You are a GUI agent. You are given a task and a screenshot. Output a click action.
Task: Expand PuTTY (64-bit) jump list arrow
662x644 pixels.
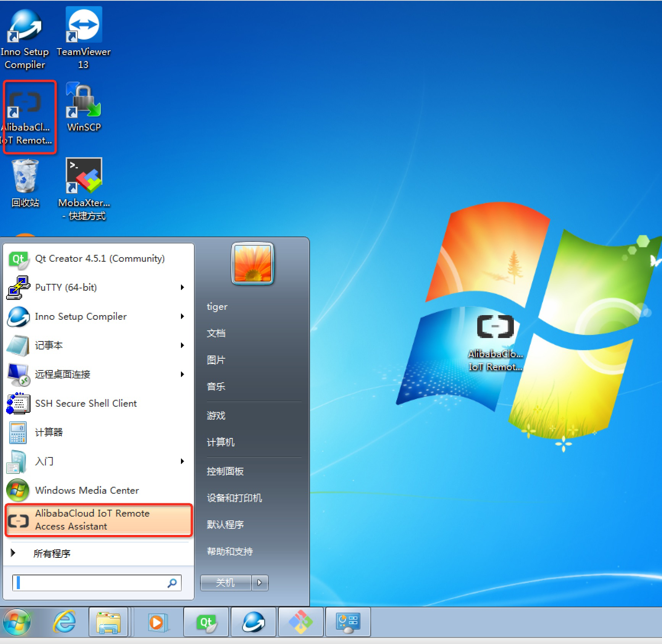click(182, 287)
